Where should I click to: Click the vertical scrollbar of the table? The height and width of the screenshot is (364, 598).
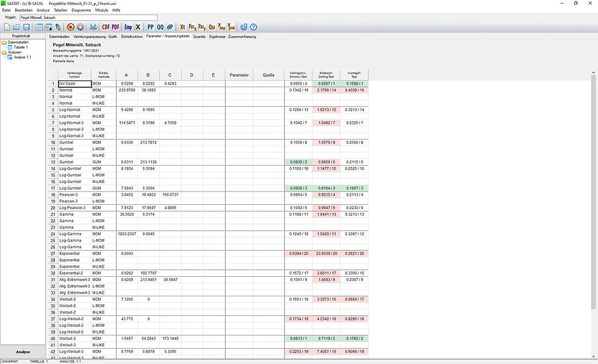(x=593, y=191)
